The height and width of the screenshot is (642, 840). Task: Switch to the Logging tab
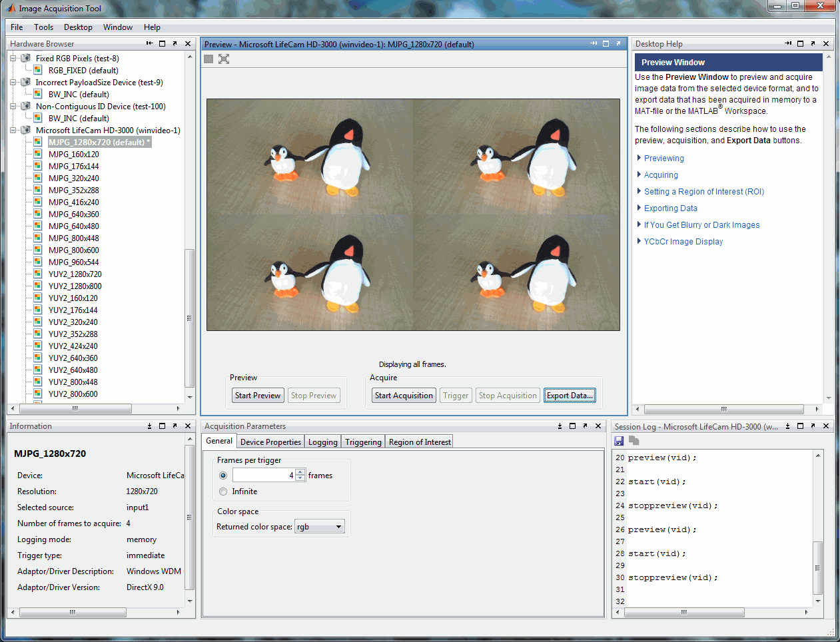[323, 442]
